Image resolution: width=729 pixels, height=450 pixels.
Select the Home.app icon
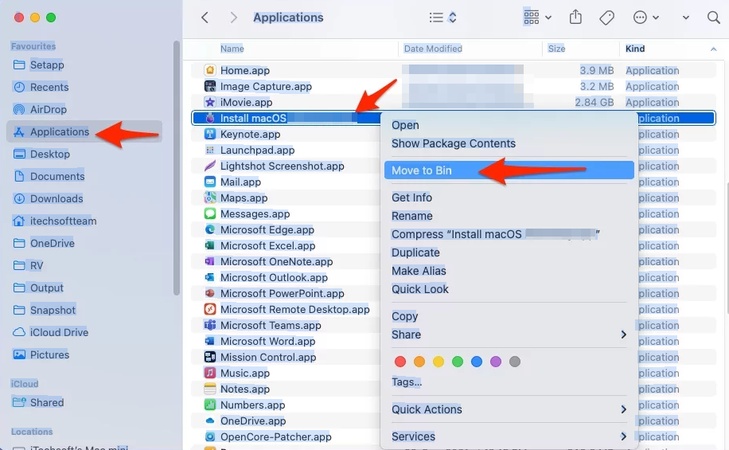pos(210,70)
